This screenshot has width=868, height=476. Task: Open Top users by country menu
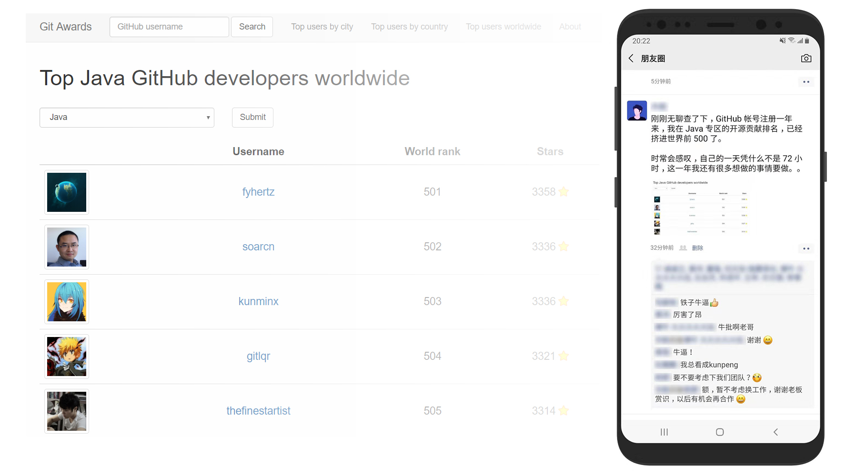point(410,27)
